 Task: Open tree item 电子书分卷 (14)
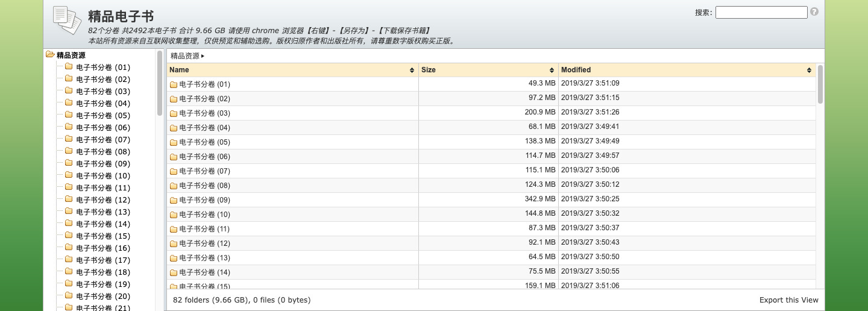point(103,224)
